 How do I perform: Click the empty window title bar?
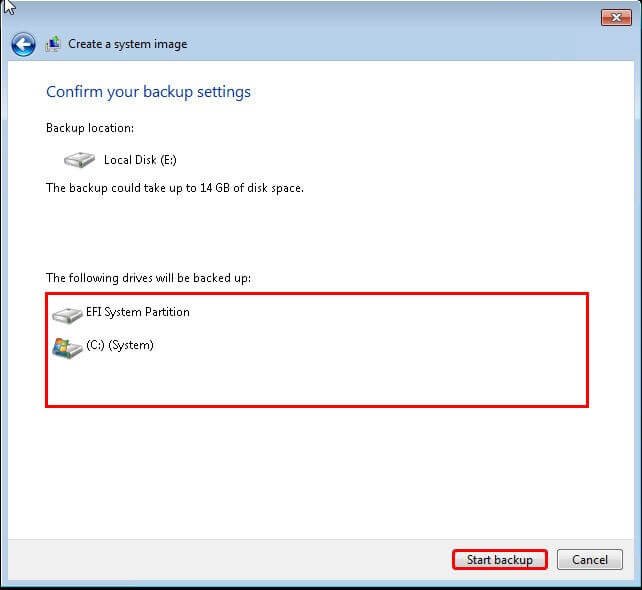[x=300, y=16]
